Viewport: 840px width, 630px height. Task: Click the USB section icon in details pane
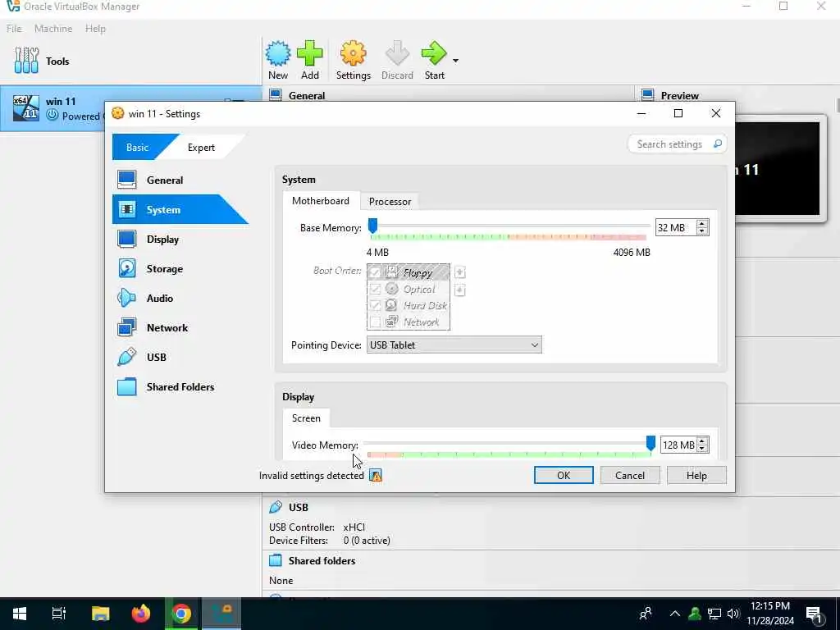click(276, 507)
